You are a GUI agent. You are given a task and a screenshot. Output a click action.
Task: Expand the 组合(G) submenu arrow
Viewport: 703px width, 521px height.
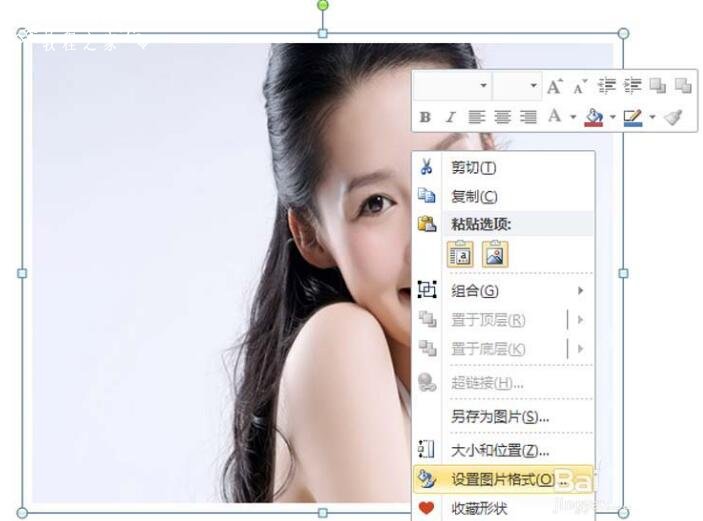(581, 291)
